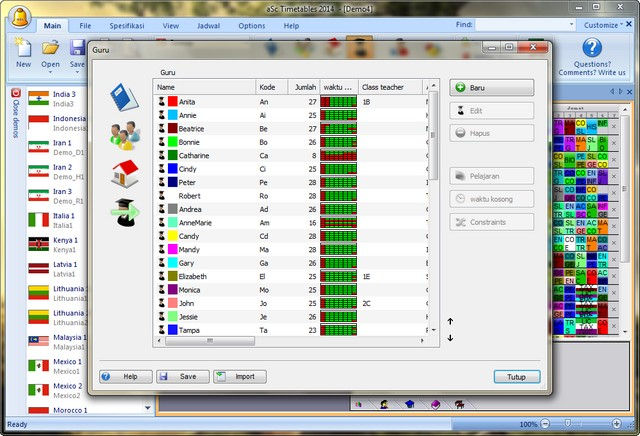Sort by the Kode column header
640x436 pixels.
point(272,87)
